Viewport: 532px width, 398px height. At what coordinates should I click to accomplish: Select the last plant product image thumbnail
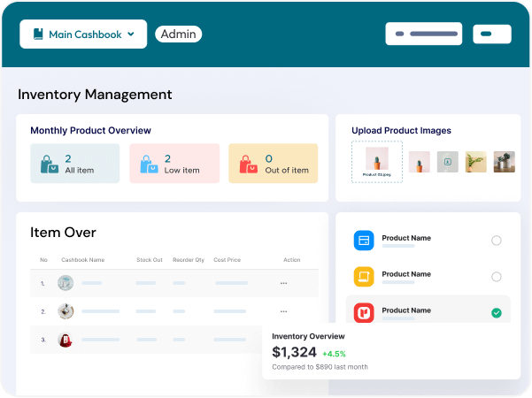[504, 162]
